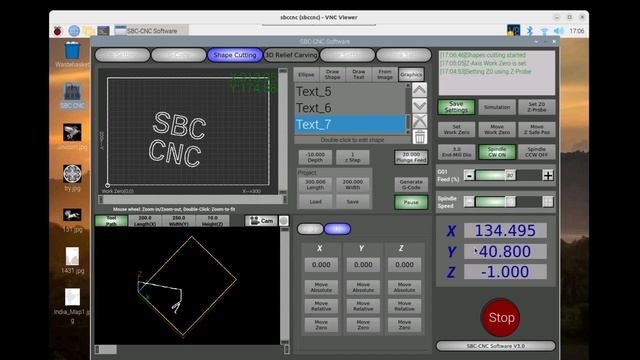The width and height of the screenshot is (640, 360).
Task: Click Move Absolute under X column
Action: 321,287
